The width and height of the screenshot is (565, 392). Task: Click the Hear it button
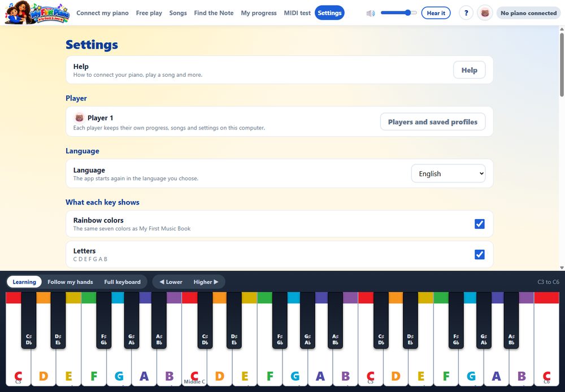pos(436,13)
